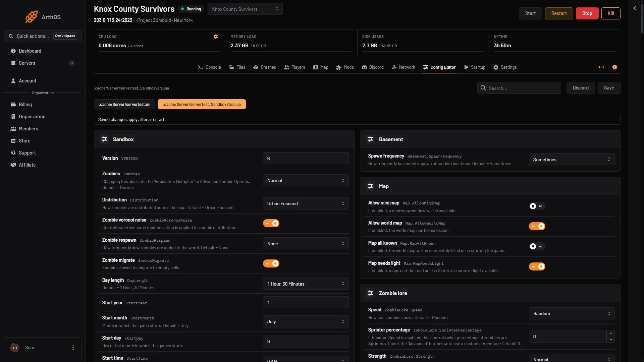Screen dimensions: 644x362
Task: Click the Restart server button
Action: click(x=559, y=13)
